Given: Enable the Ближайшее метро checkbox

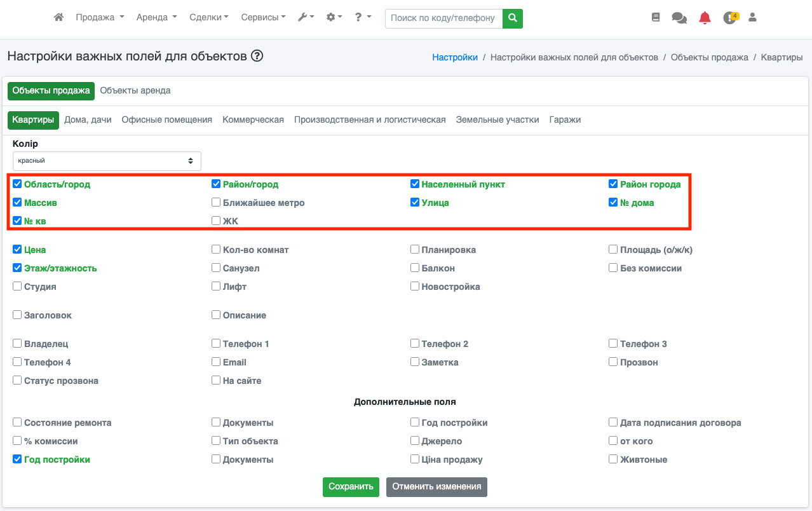Looking at the screenshot, I should pos(216,203).
